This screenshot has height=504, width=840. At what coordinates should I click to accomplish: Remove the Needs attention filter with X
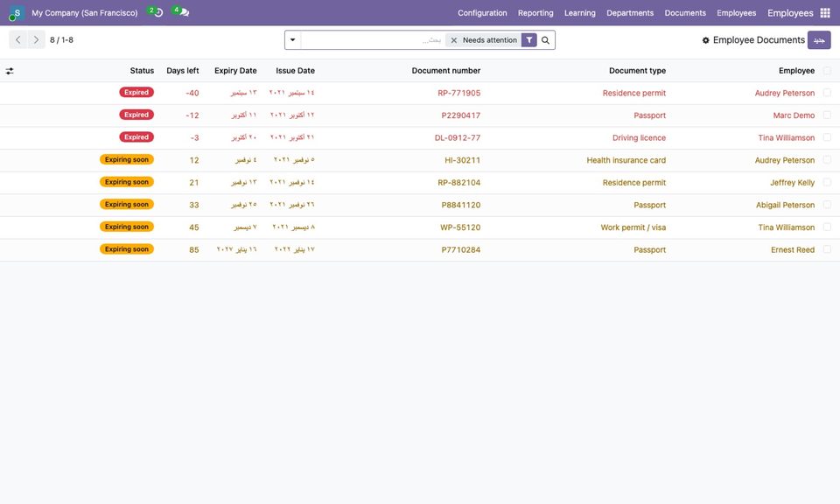[454, 40]
